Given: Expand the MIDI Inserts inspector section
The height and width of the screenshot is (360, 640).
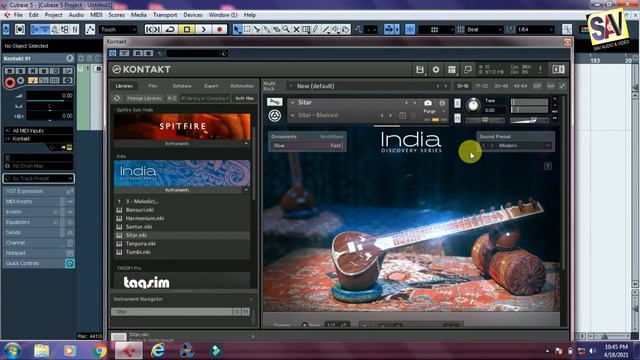Looking at the screenshot, I should tap(38, 202).
